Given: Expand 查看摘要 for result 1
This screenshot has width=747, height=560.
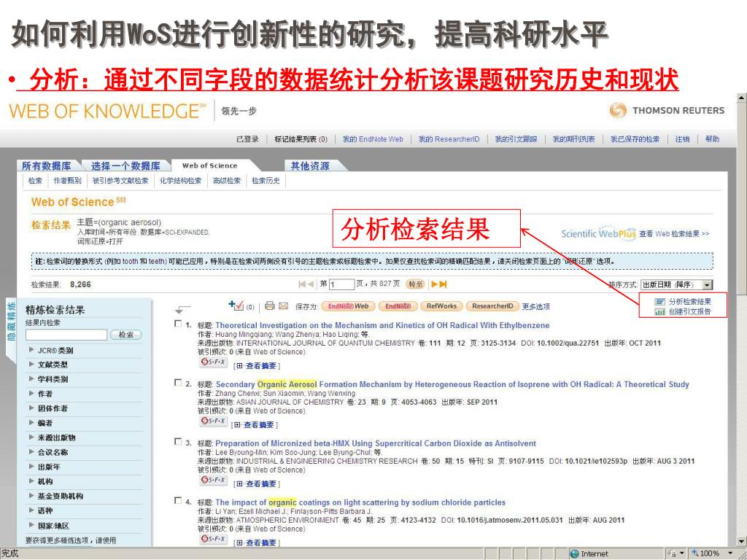Looking at the screenshot, I should [258, 366].
